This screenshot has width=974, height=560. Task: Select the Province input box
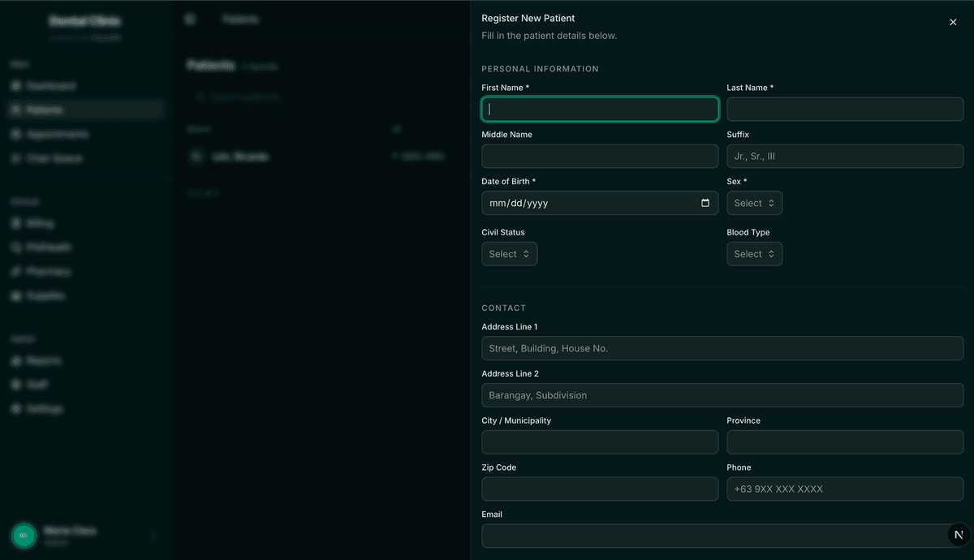pyautogui.click(x=845, y=442)
